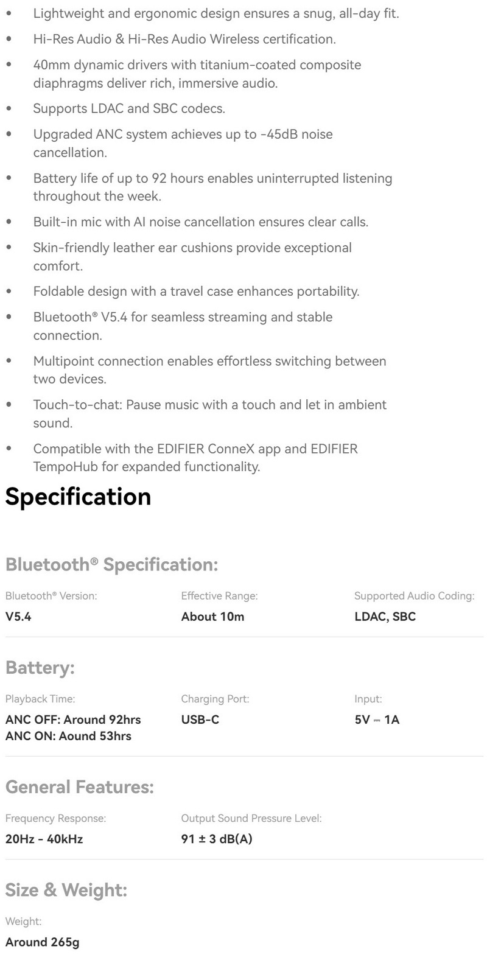Click the 5V 1A input value
The width and height of the screenshot is (487, 980).
click(377, 719)
